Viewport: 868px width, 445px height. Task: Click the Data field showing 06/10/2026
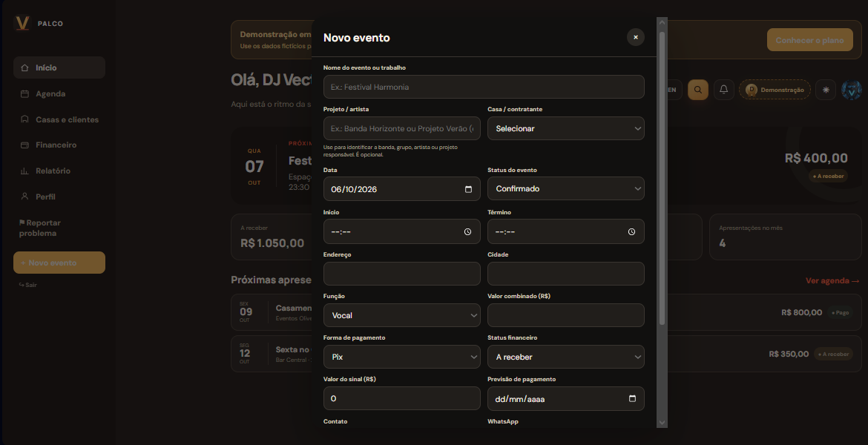click(x=402, y=188)
